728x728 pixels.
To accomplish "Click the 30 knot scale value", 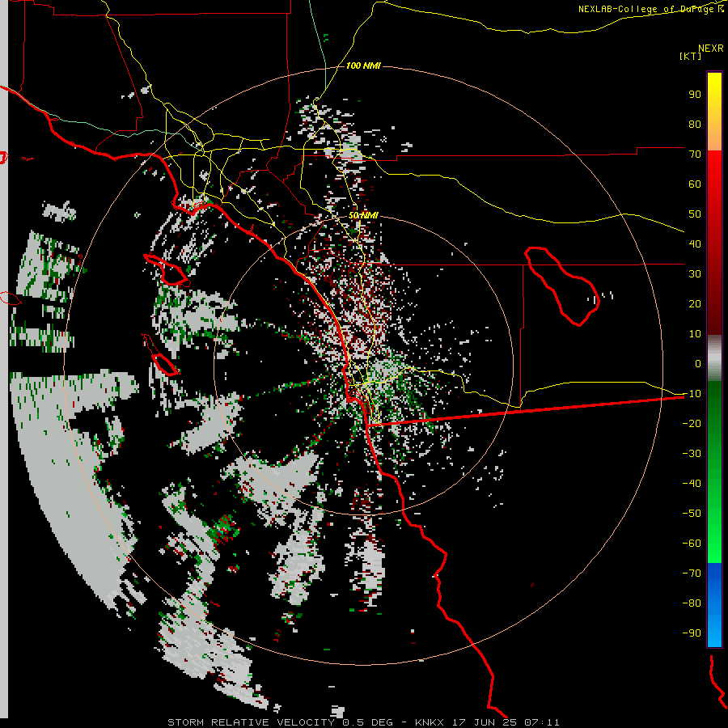I will pyautogui.click(x=695, y=274).
